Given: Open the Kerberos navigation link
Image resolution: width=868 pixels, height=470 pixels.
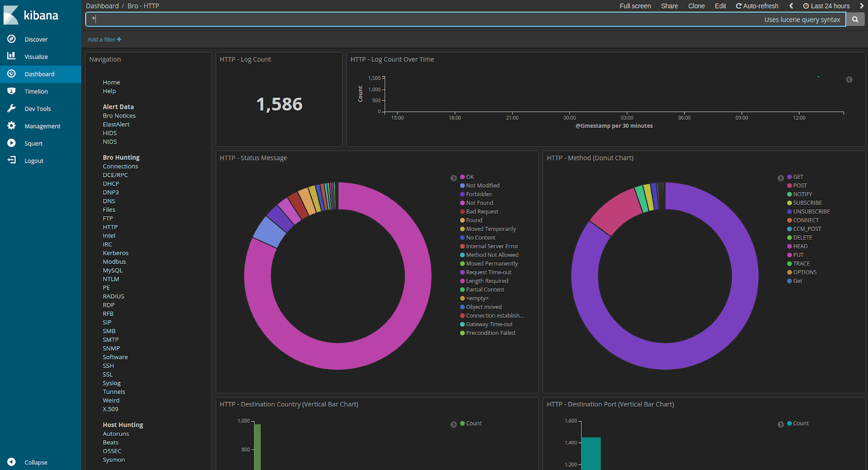Looking at the screenshot, I should click(x=116, y=253).
